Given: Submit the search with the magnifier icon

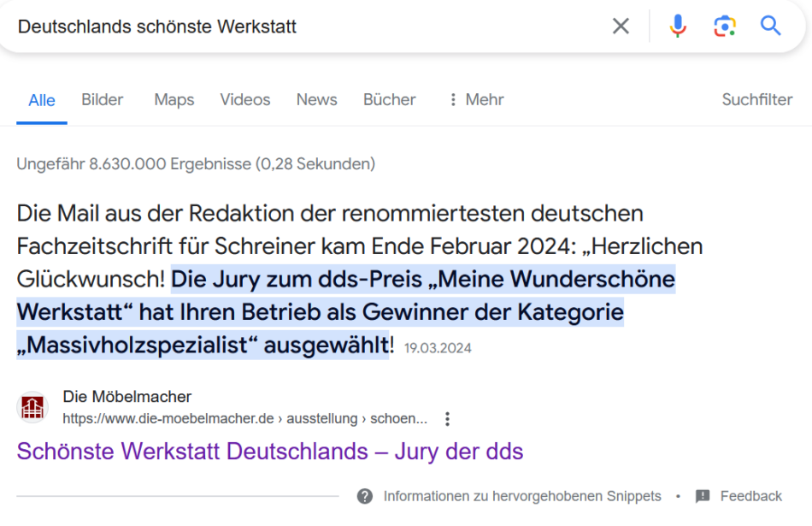Looking at the screenshot, I should click(x=770, y=26).
